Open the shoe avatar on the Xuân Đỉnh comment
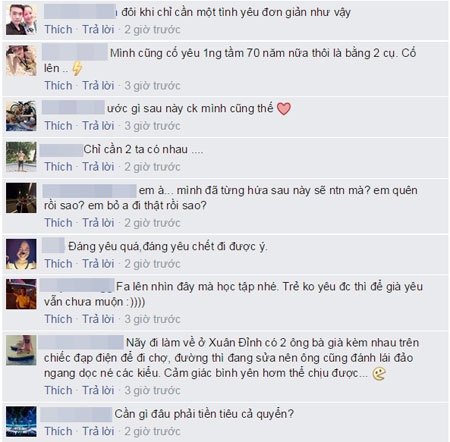The image size is (450, 442). pyautogui.click(x=21, y=350)
